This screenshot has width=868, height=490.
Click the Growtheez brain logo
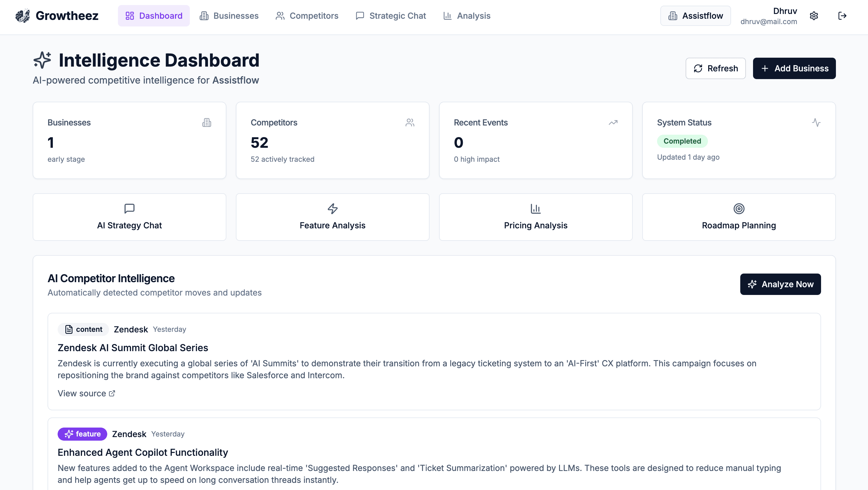(22, 15)
